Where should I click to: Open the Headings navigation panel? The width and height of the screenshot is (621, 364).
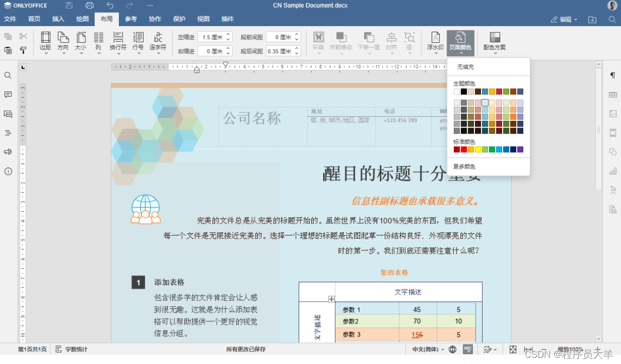(8, 133)
